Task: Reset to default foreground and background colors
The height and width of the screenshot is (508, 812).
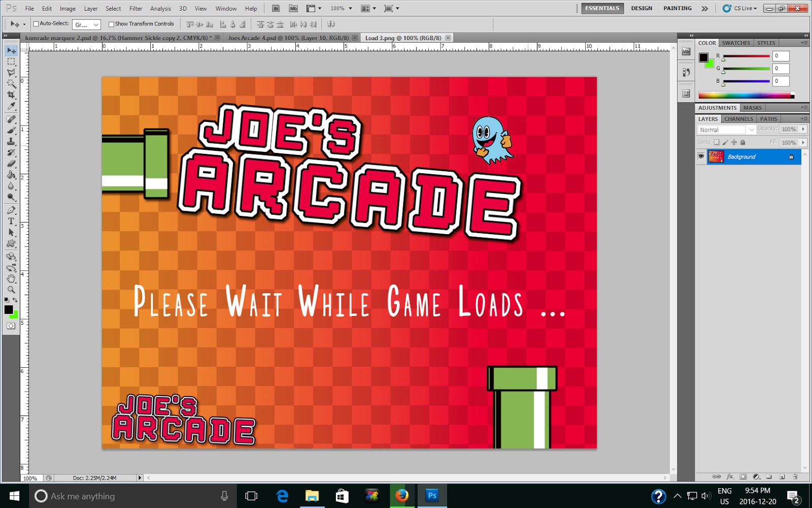Action: click(7, 300)
